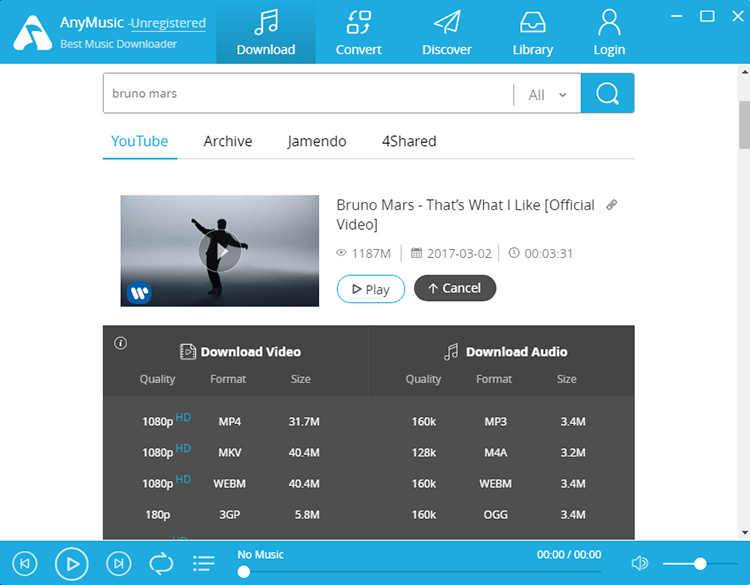750x585 pixels.
Task: Switch to the Jamendo source tab
Action: click(x=317, y=141)
